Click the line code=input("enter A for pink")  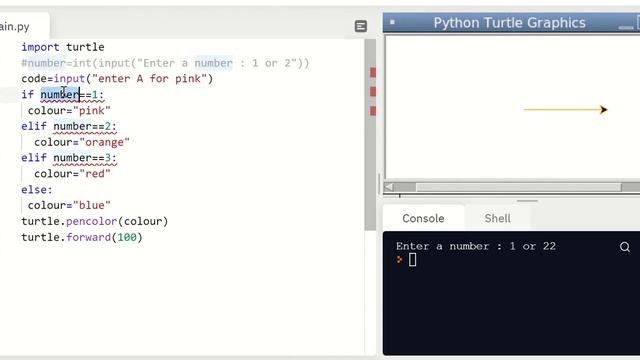117,78
